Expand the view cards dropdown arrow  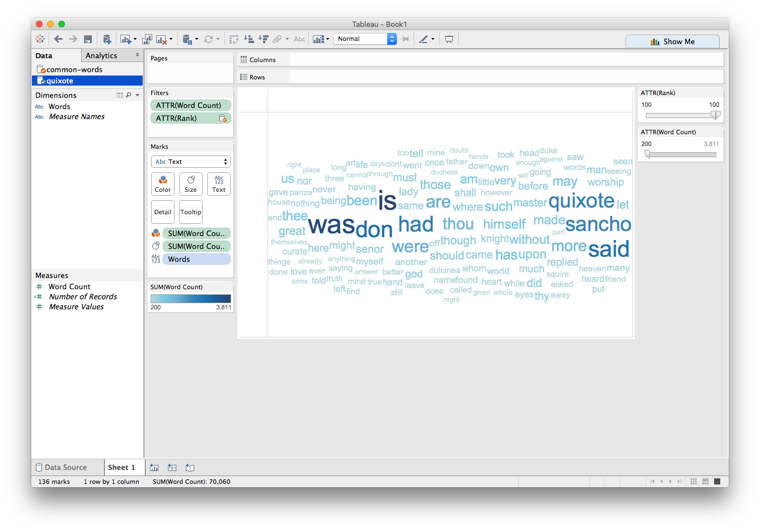327,39
